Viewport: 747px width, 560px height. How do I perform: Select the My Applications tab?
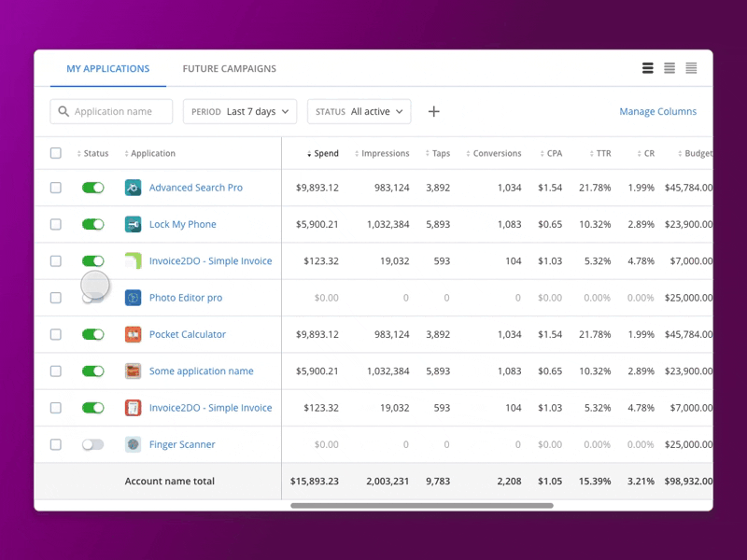click(107, 68)
